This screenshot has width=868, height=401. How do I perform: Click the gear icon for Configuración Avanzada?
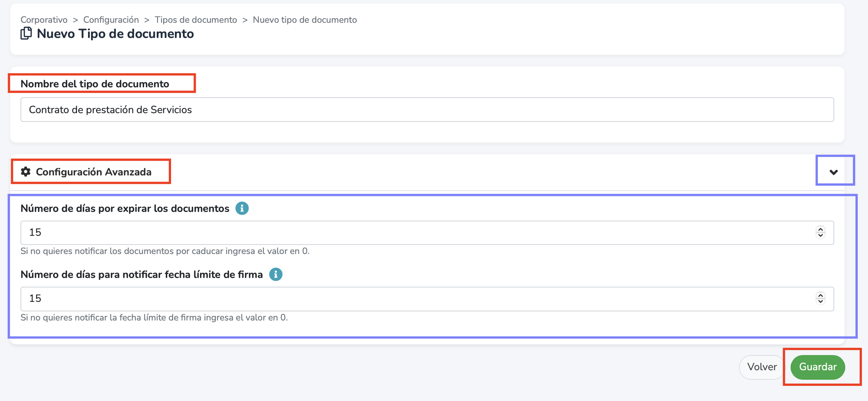coord(25,172)
